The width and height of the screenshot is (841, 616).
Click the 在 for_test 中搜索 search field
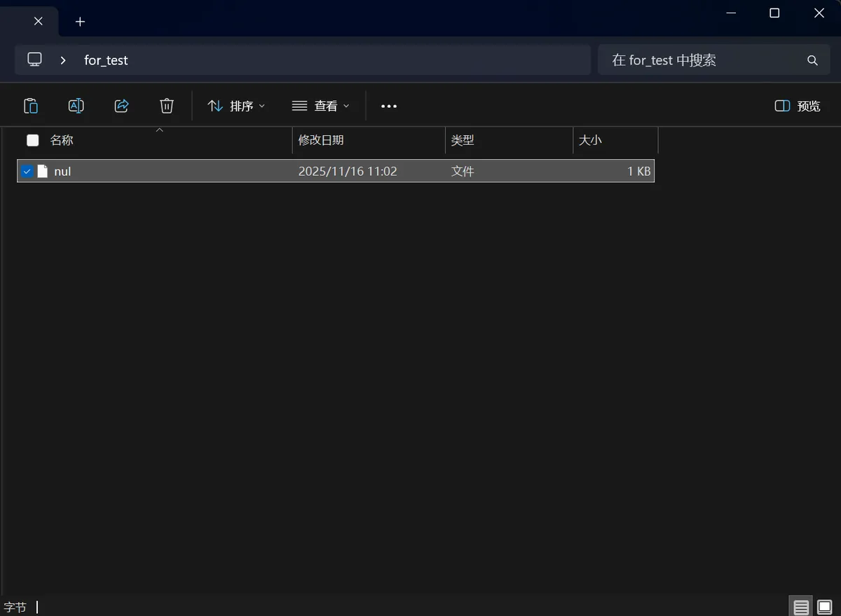(701, 60)
